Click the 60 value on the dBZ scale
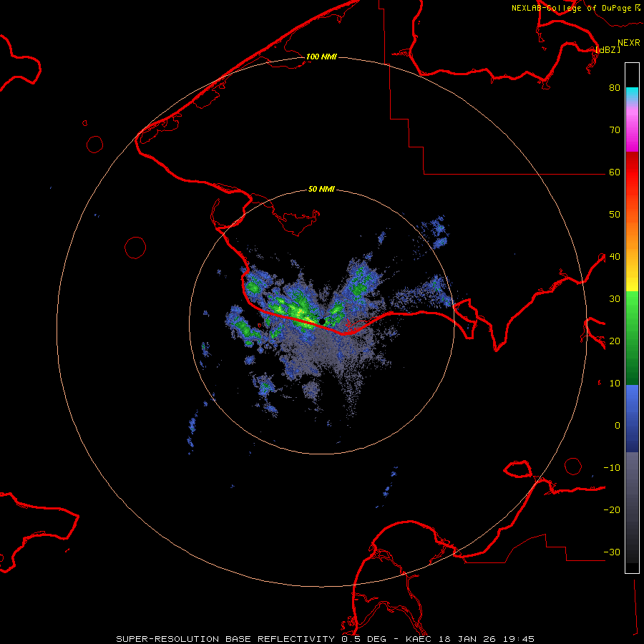 [615, 172]
